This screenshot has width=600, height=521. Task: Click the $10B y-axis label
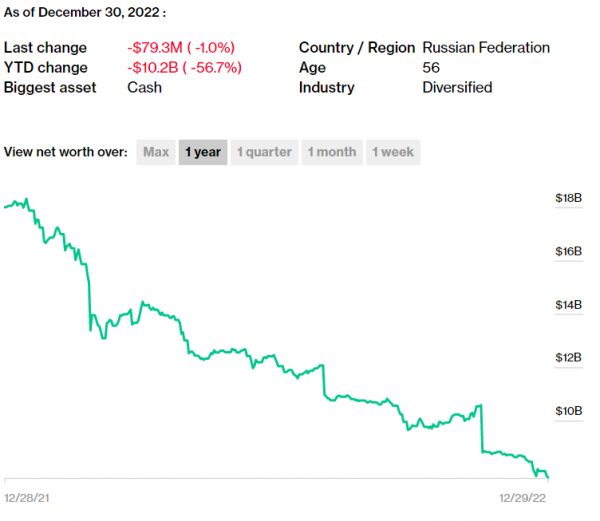(x=568, y=410)
